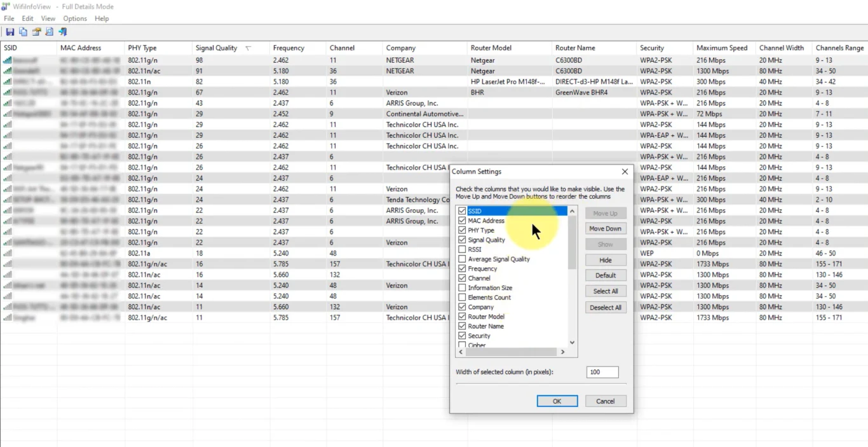Open the Properties toolbar icon
Image resolution: width=868 pixels, height=447 pixels.
(36, 32)
